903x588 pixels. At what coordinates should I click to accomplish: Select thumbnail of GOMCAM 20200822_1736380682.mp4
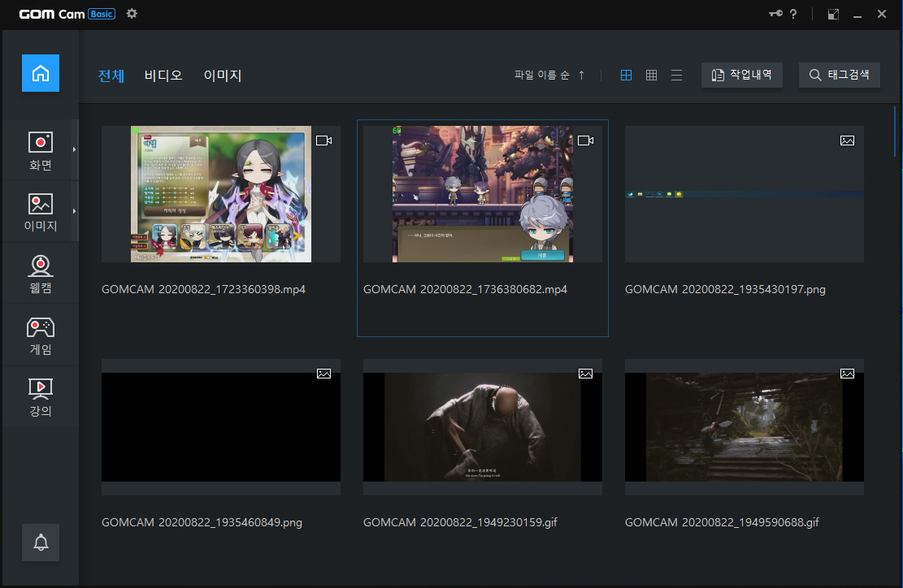(483, 194)
